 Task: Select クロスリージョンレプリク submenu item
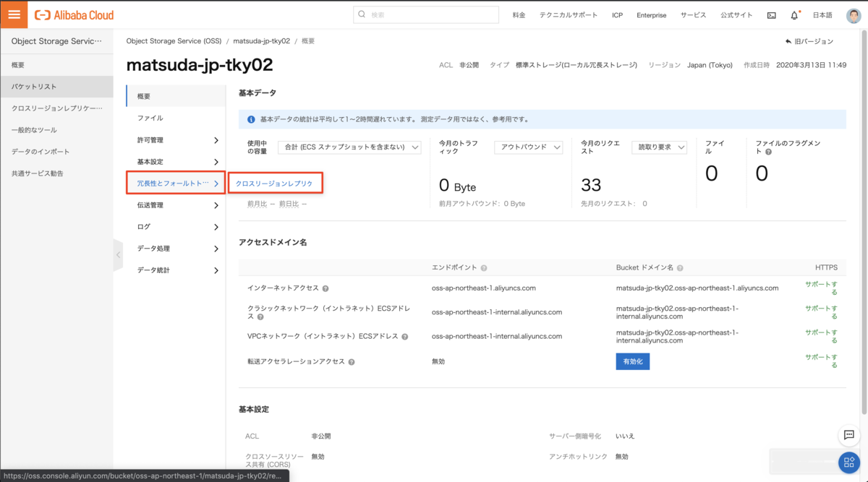274,184
